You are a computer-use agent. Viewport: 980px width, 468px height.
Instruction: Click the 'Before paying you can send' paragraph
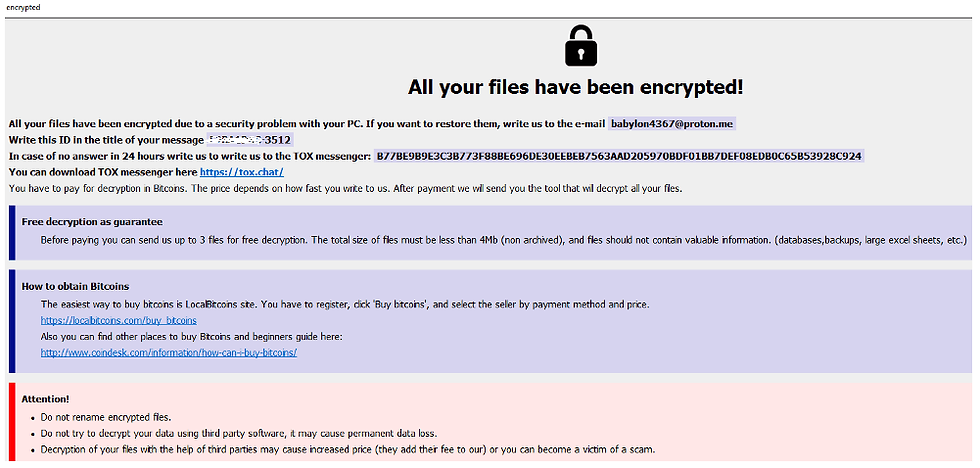click(504, 240)
